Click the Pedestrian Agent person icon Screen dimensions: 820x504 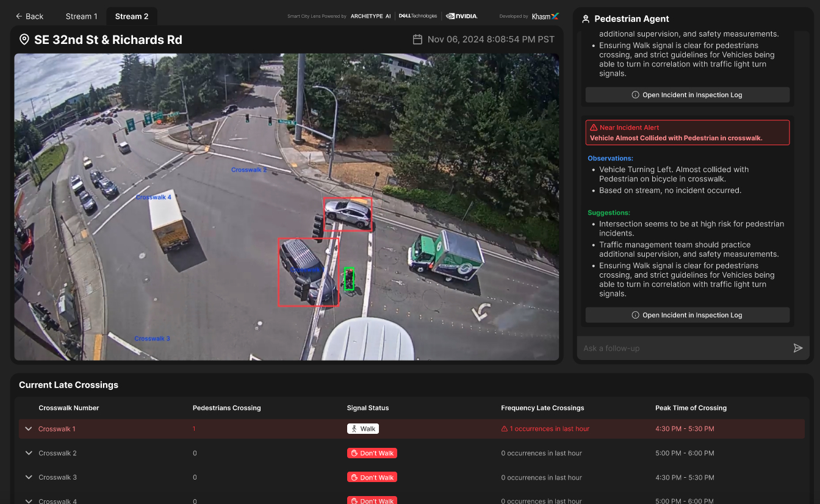(586, 19)
